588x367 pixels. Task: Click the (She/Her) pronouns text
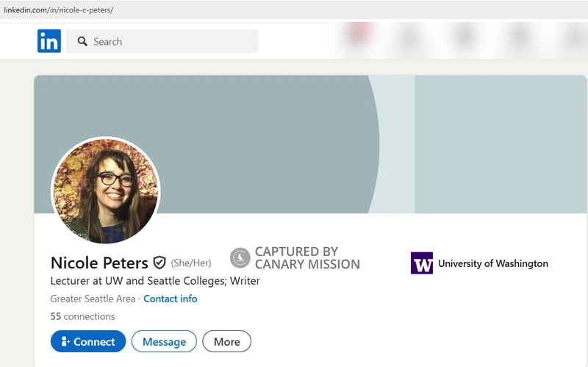click(191, 263)
